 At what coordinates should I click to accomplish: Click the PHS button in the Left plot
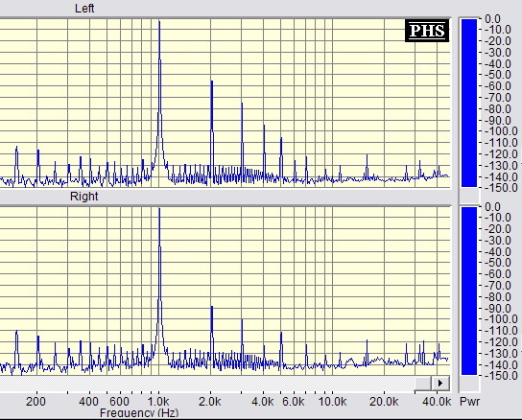[427, 31]
